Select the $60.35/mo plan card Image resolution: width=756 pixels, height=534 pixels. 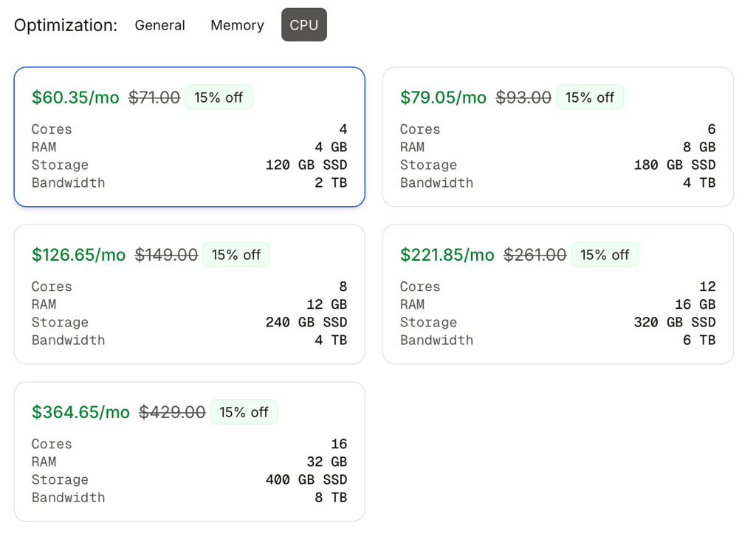(x=190, y=137)
